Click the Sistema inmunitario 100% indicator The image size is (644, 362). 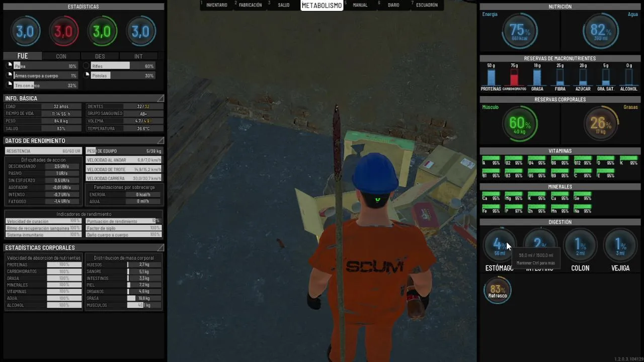pos(43,235)
